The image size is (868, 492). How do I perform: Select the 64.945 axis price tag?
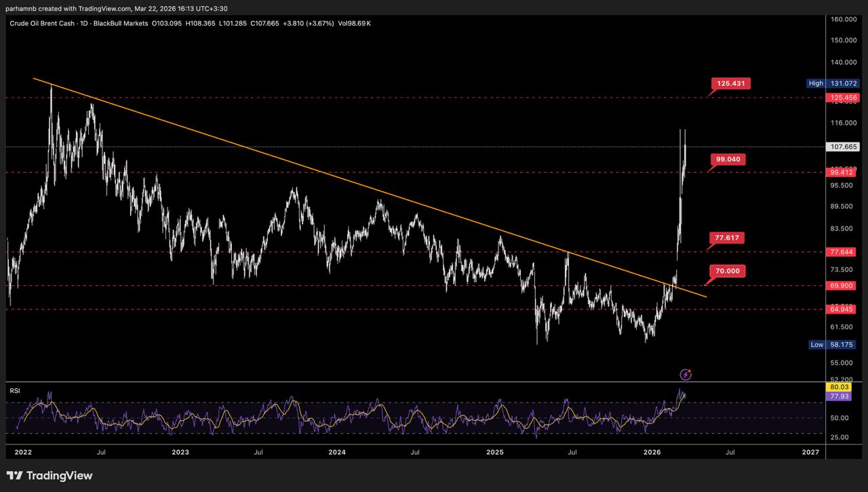(843, 309)
